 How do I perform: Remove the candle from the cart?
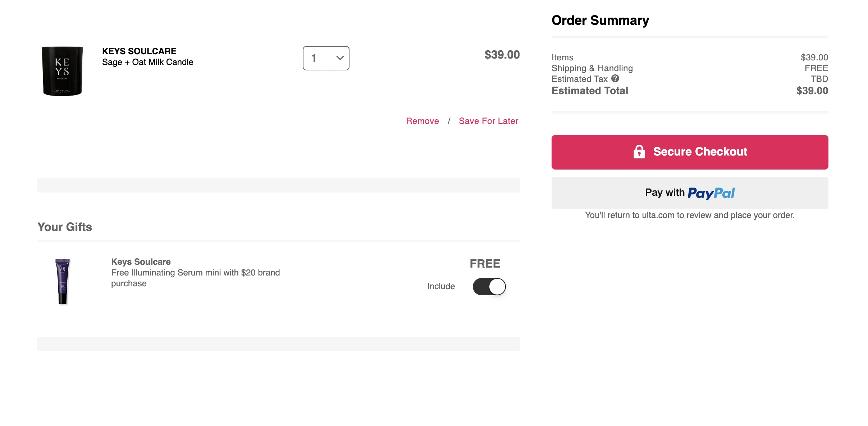422,121
